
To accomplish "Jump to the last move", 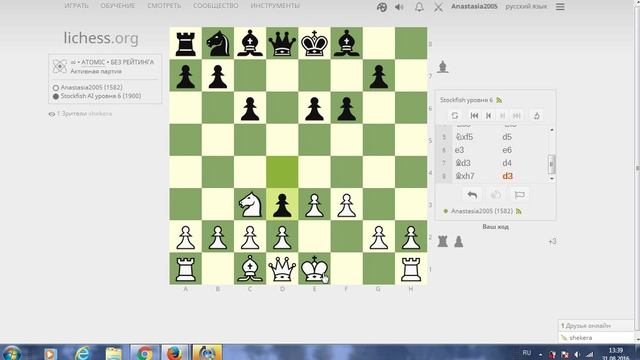I will point(517,116).
